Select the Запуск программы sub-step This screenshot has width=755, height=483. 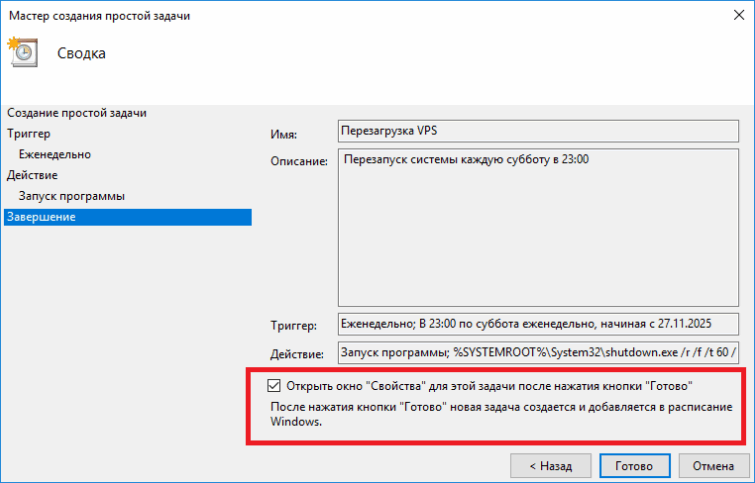click(x=71, y=196)
